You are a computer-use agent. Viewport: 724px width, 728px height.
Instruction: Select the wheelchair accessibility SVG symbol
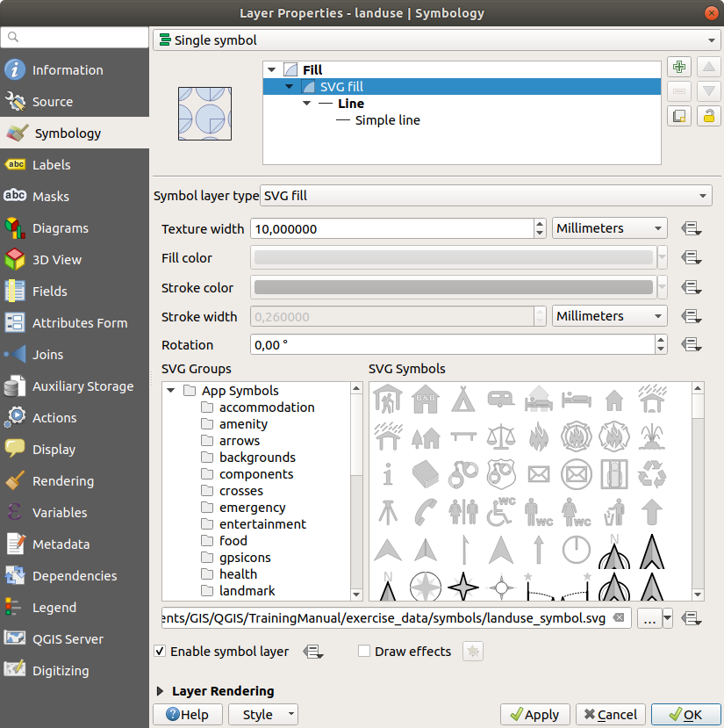500,513
